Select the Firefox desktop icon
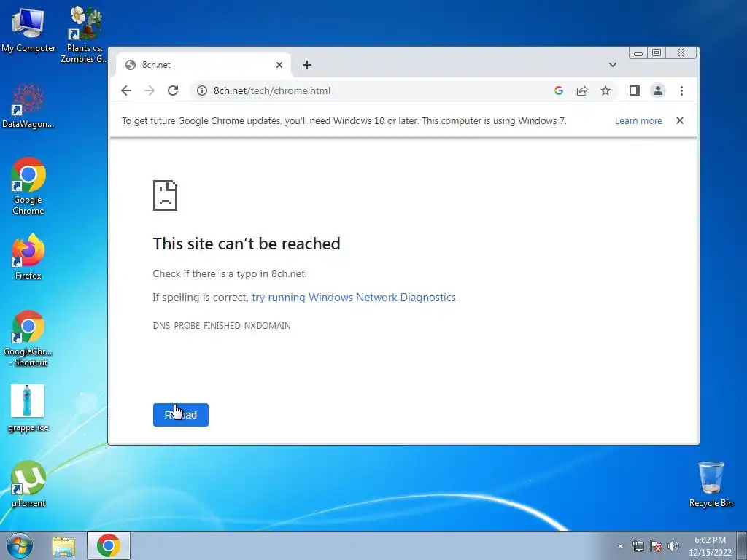This screenshot has width=747, height=560. click(x=28, y=256)
